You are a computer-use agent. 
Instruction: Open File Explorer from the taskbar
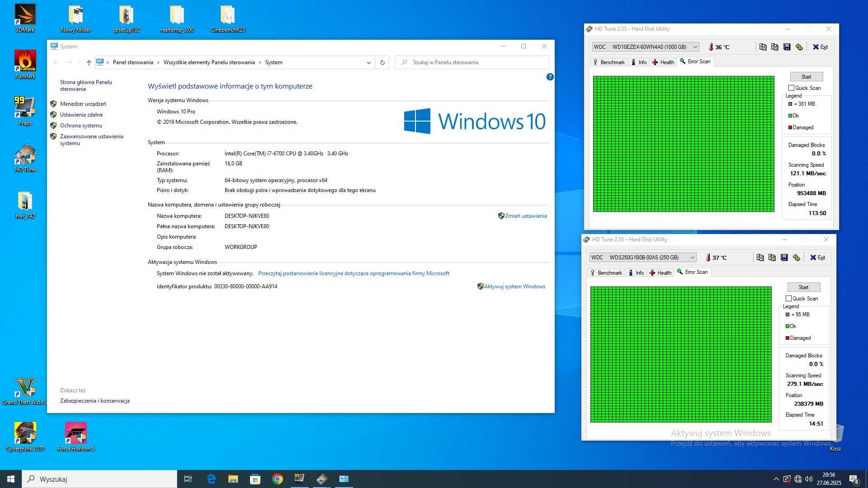(233, 479)
